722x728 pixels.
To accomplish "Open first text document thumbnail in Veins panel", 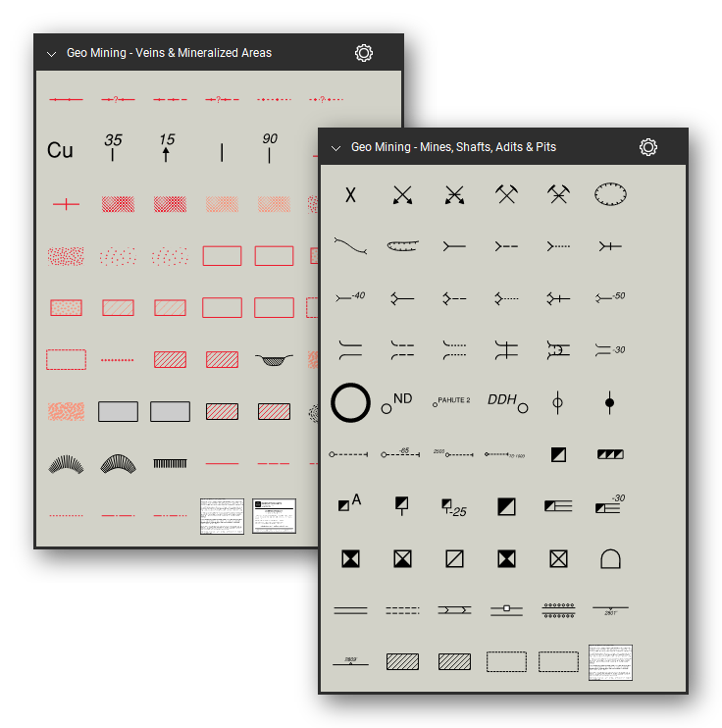I will click(222, 516).
